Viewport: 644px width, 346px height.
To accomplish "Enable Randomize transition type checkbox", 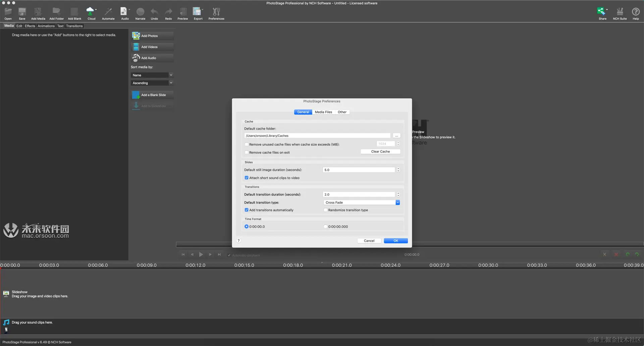I will [325, 210].
